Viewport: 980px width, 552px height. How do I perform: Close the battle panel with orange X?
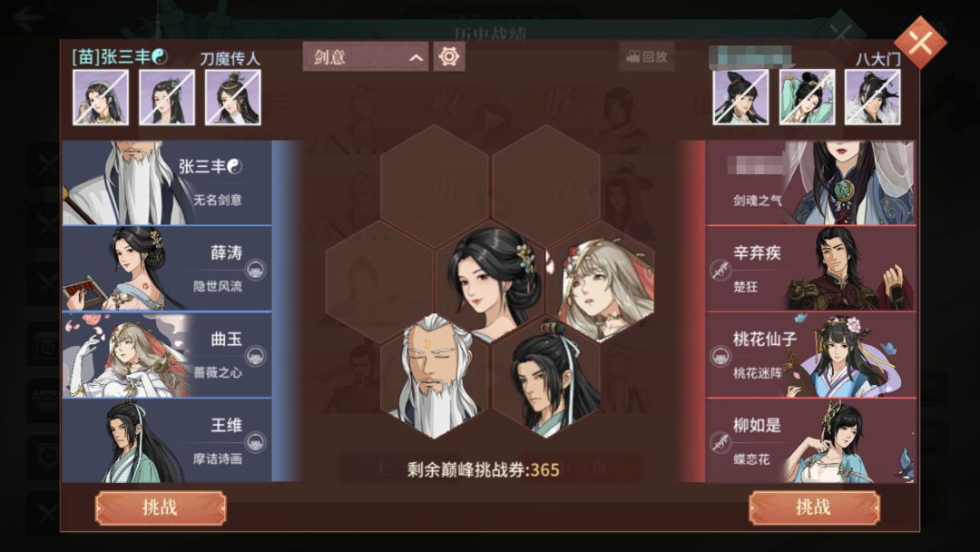[920, 43]
